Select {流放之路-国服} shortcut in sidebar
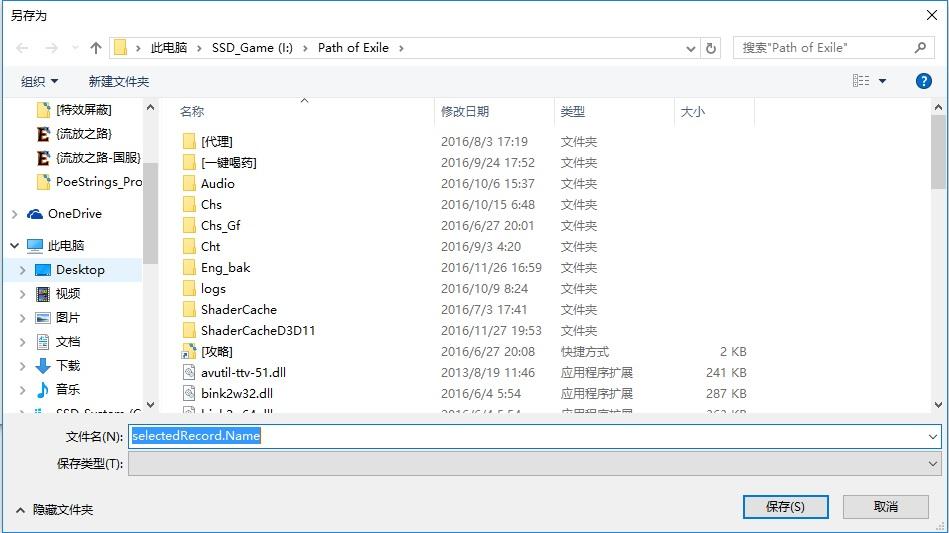Image resolution: width=949 pixels, height=533 pixels. coord(90,158)
